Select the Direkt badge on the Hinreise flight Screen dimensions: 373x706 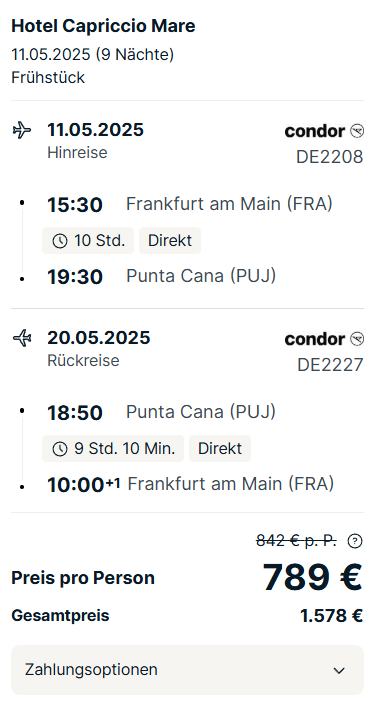point(170,240)
